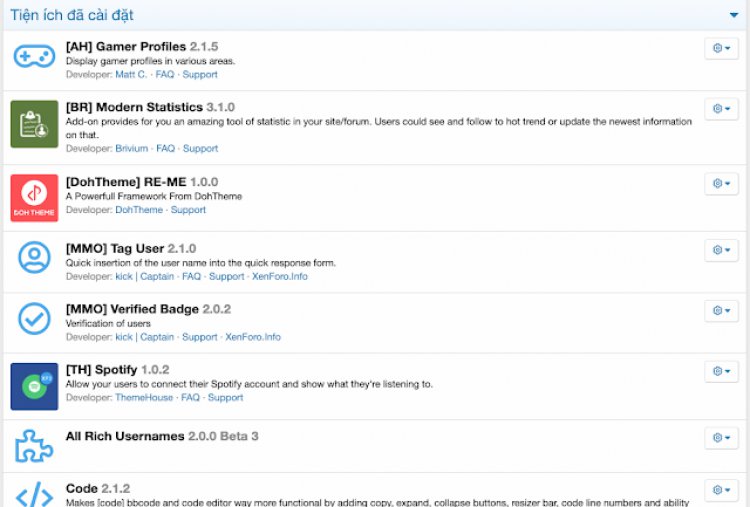This screenshot has width=750, height=507.
Task: Open XenForo.Info link for Tag User
Action: pos(280,276)
